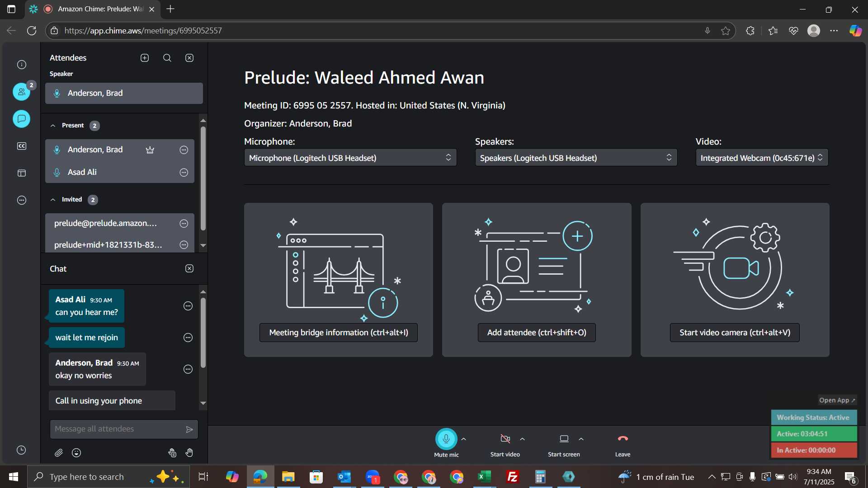Click the clock icon in the sidebar
This screenshot has width=868, height=488.
(21, 450)
